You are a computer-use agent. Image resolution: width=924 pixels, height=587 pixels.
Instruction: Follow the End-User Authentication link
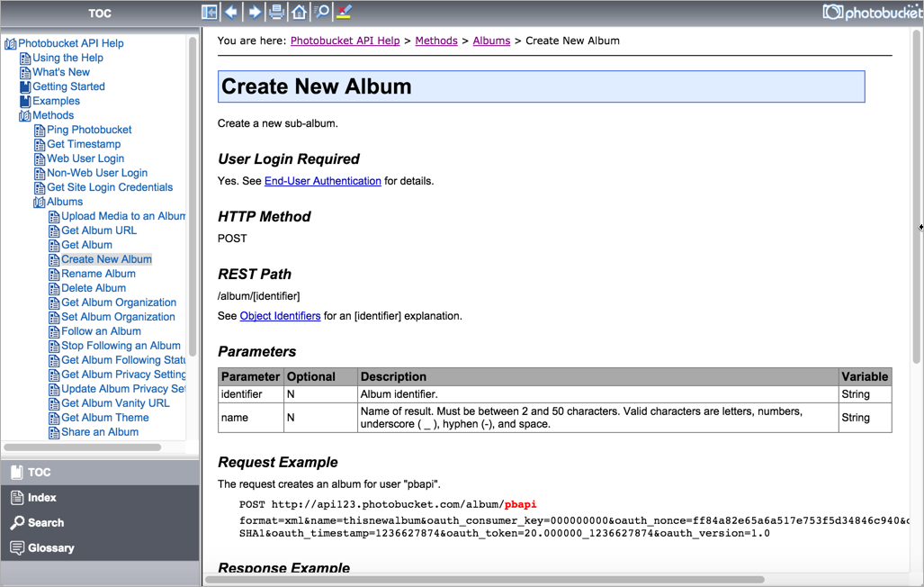(322, 181)
